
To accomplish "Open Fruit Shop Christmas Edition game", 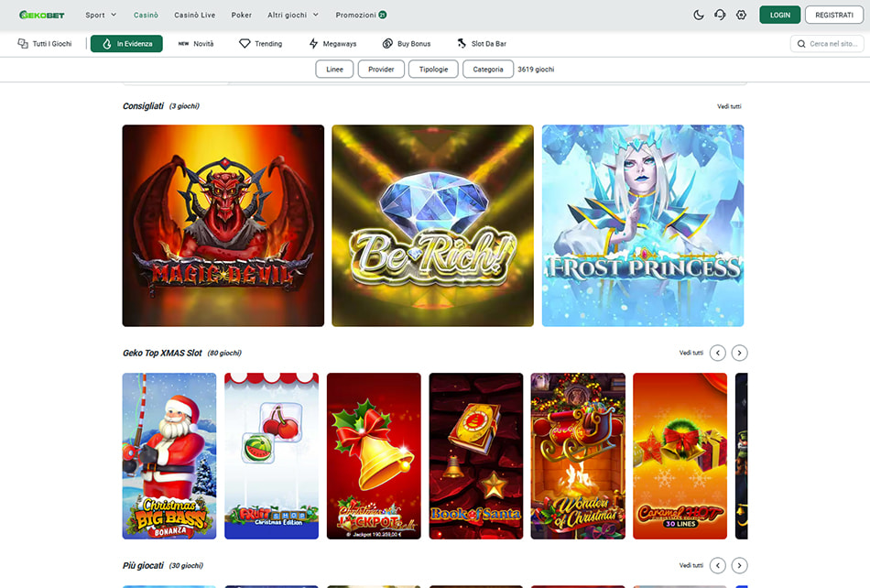I will point(271,456).
